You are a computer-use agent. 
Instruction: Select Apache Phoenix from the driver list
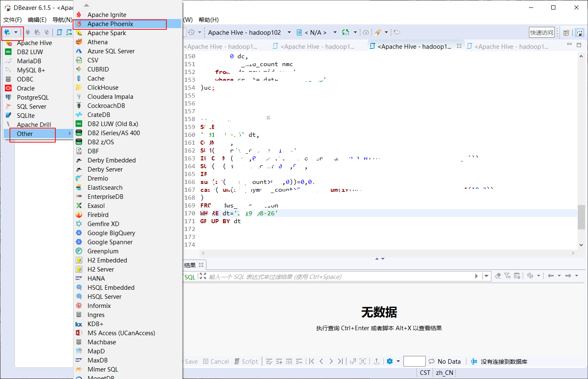pos(128,24)
